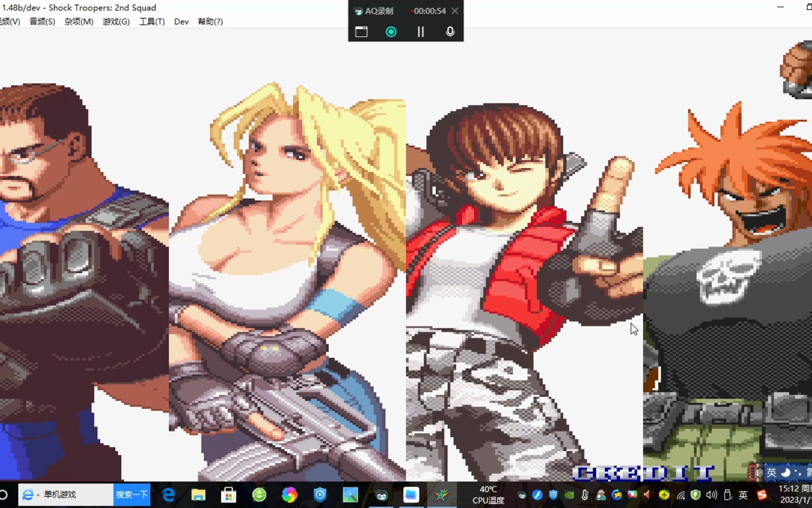Toggle 英 mode on floating IME bar
This screenshot has height=508, width=812.
pos(771,472)
